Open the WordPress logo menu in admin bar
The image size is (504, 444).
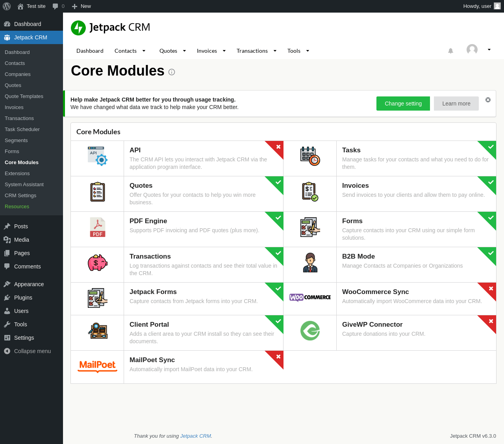click(7, 6)
